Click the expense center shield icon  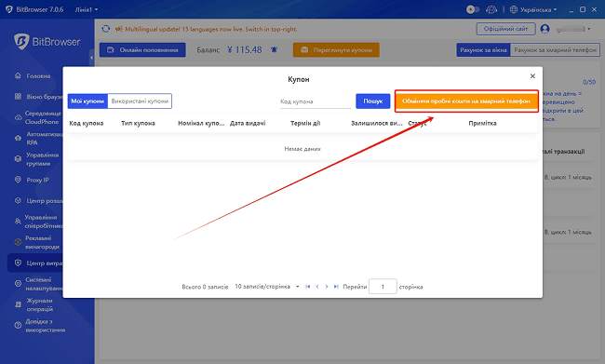click(x=18, y=263)
